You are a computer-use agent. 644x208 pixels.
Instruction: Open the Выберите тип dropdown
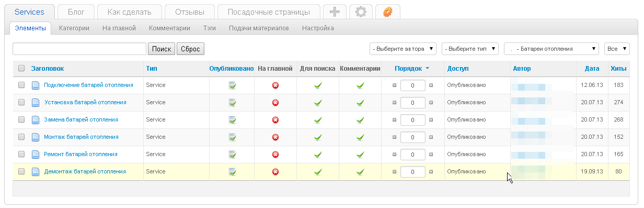coord(470,49)
